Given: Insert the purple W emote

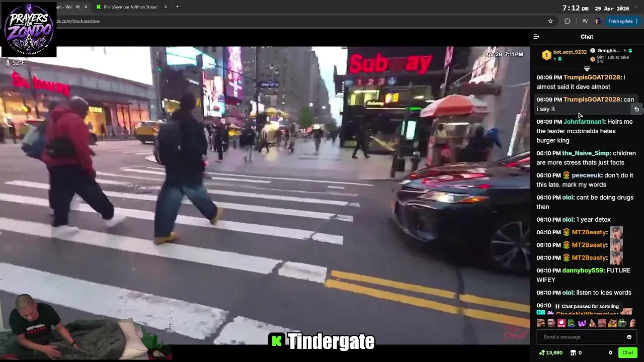Looking at the screenshot, I should (x=582, y=323).
